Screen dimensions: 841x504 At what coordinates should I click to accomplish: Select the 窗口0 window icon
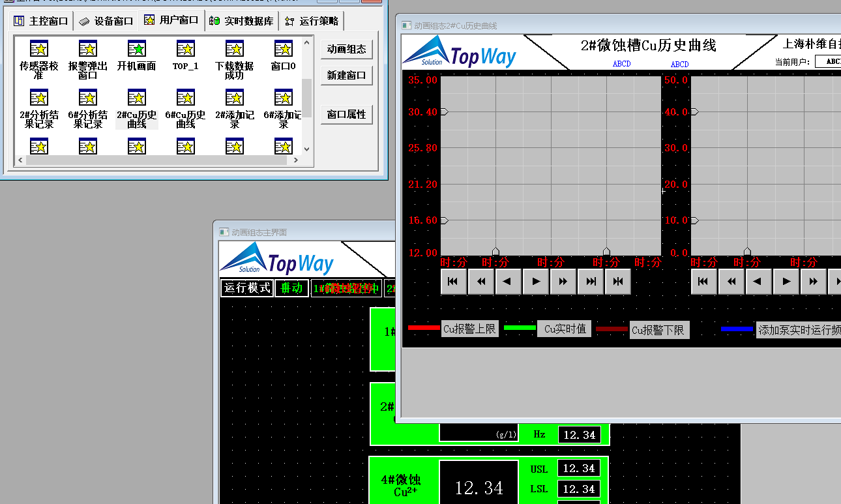click(284, 49)
